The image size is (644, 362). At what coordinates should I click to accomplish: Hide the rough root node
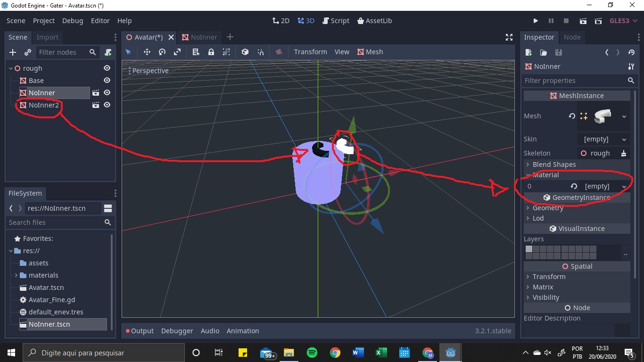click(x=107, y=68)
